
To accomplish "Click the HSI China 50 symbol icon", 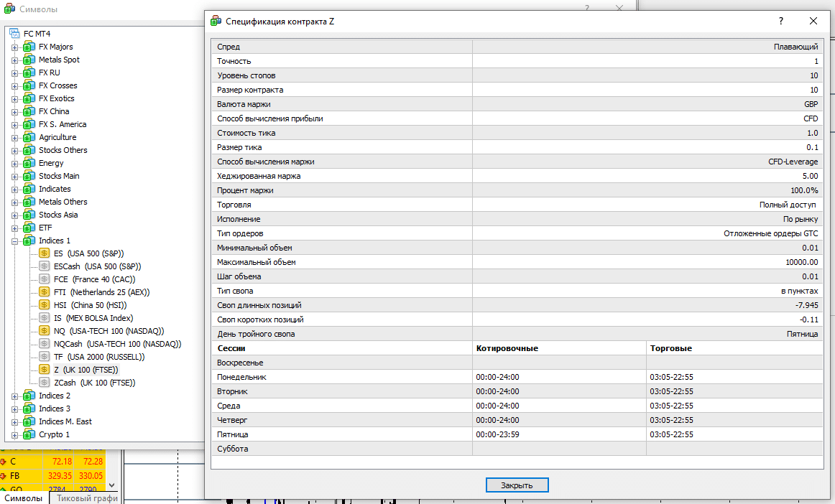I will click(x=45, y=305).
